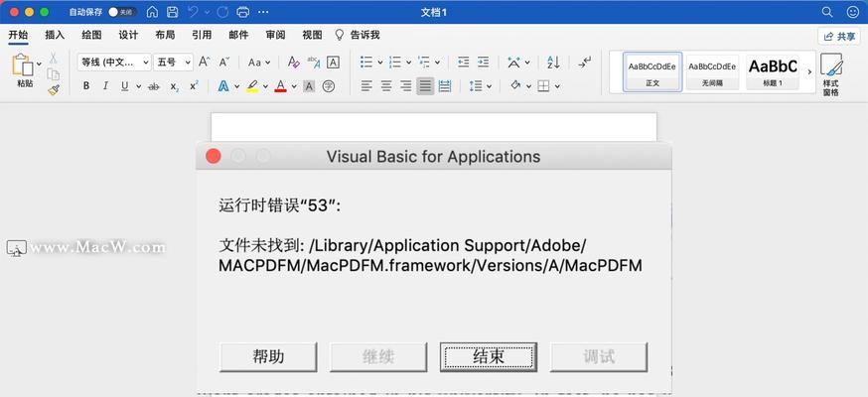Viewport: 868px width, 397px height.
Task: Justify paragraph text
Action: (425, 86)
